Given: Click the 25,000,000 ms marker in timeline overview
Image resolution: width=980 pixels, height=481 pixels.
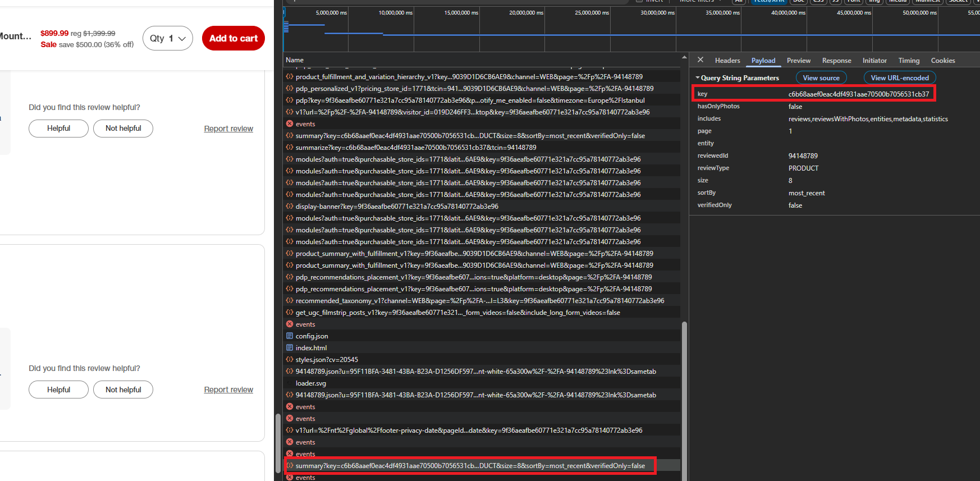Looking at the screenshot, I should [x=592, y=12].
